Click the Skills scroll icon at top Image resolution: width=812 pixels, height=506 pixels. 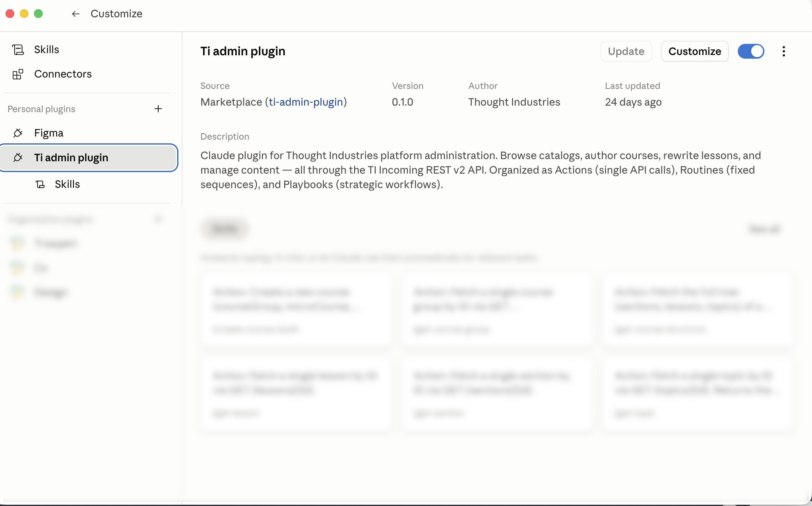point(18,49)
